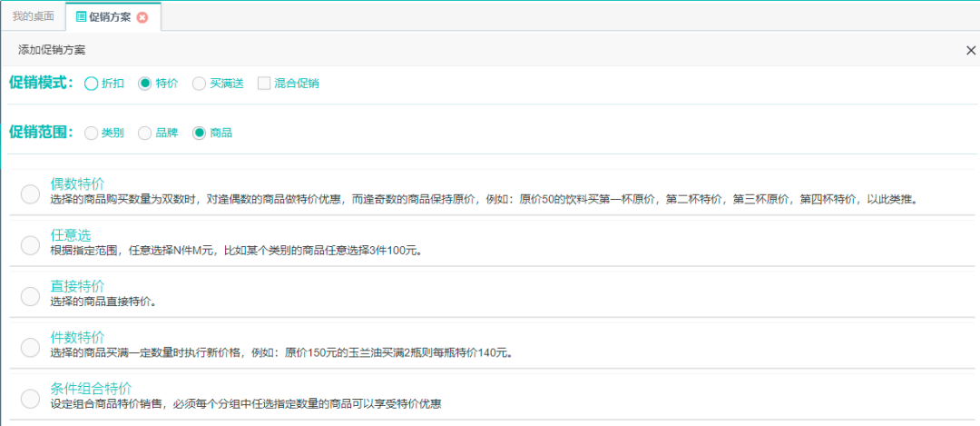The image size is (980, 426).
Task: Choose the 任意选 option radio
Action: [30, 244]
